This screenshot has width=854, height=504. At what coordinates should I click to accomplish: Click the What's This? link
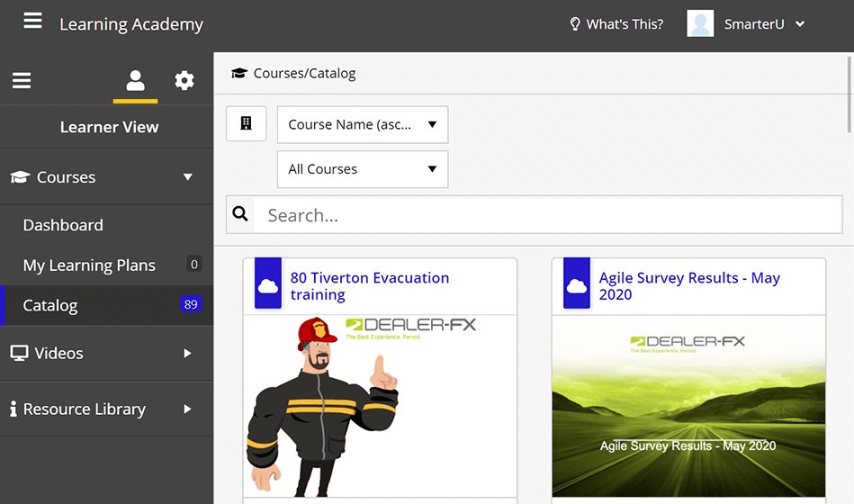[x=625, y=24]
